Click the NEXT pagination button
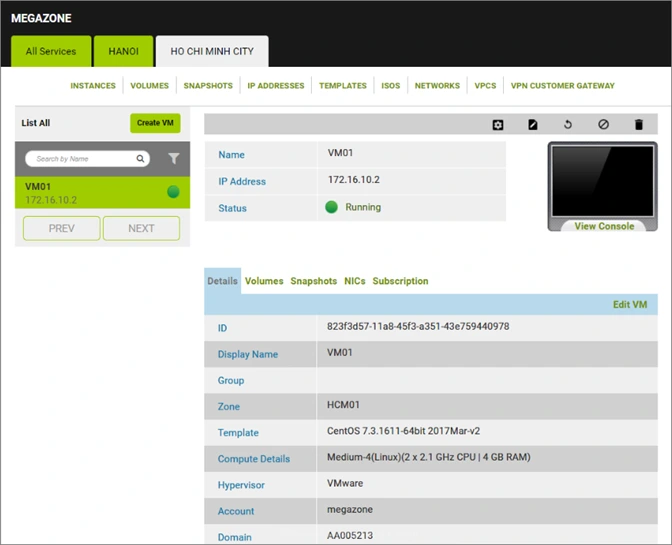This screenshot has height=545, width=672. pyautogui.click(x=141, y=228)
